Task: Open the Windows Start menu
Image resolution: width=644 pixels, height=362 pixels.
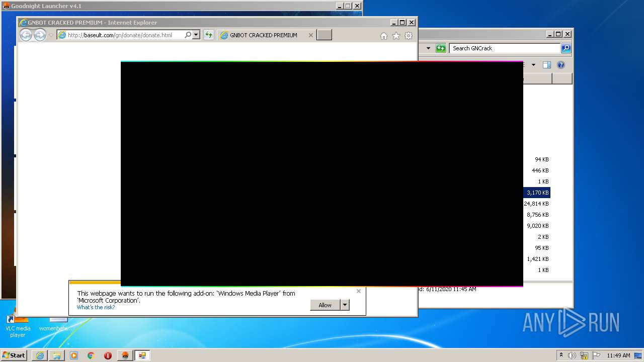Action: click(14, 355)
